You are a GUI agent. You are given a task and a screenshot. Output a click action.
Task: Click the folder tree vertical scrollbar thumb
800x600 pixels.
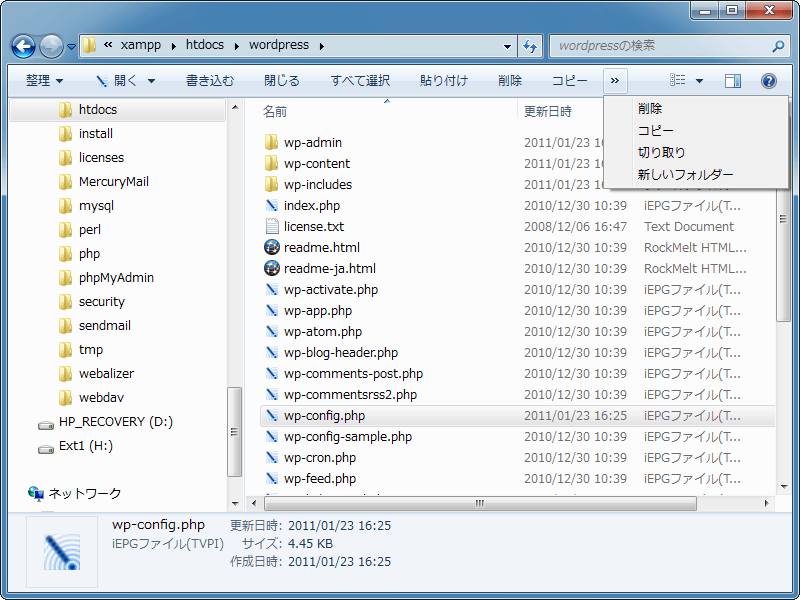click(x=235, y=432)
